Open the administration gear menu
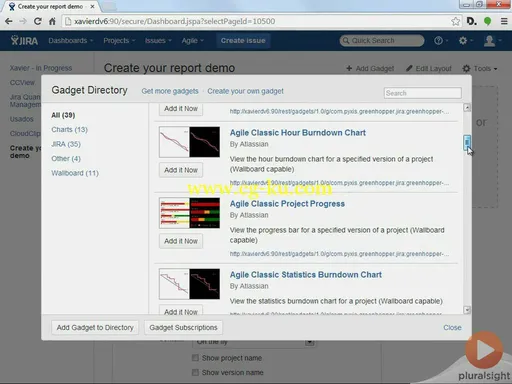 tap(465, 41)
